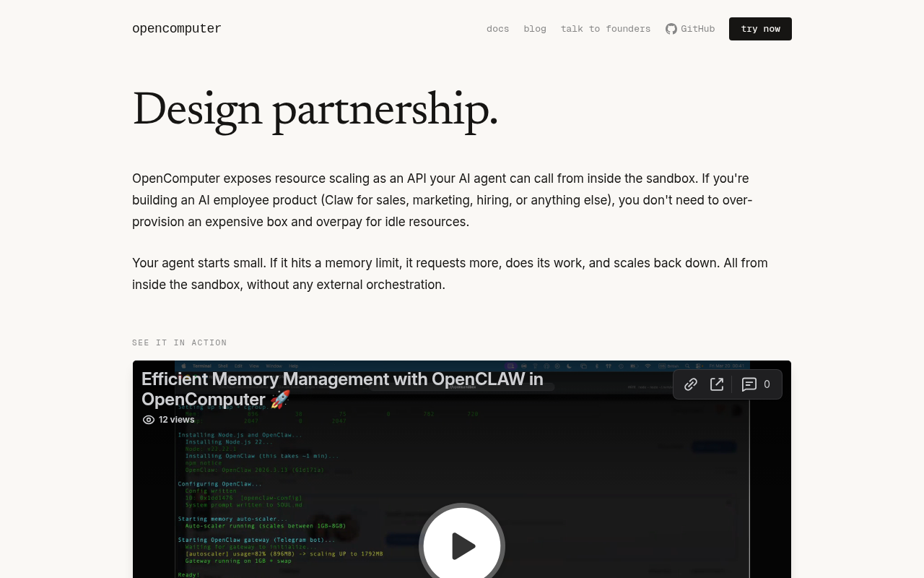The height and width of the screenshot is (578, 924).
Task: Click the try now button
Action: tap(760, 29)
